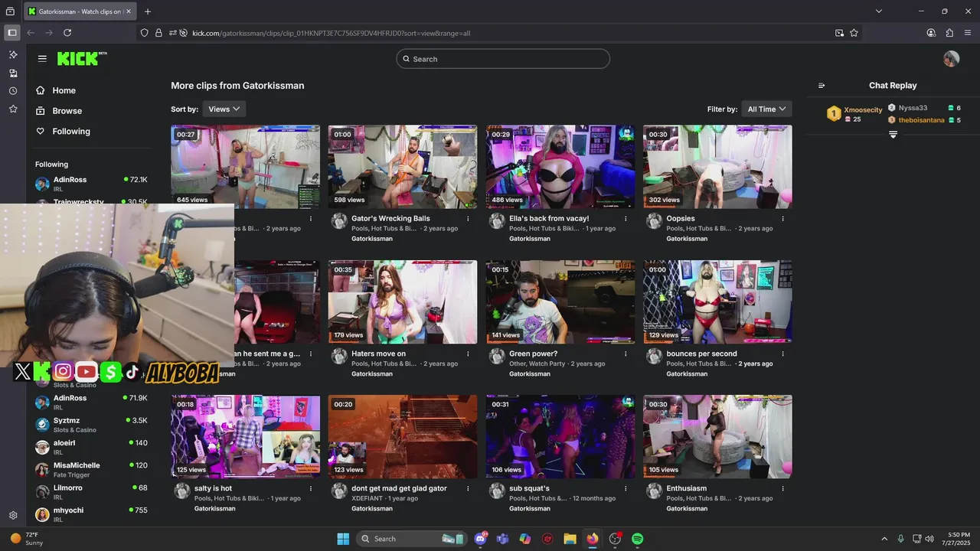Open Following in Kick sidebar
The height and width of the screenshot is (551, 980).
click(71, 132)
